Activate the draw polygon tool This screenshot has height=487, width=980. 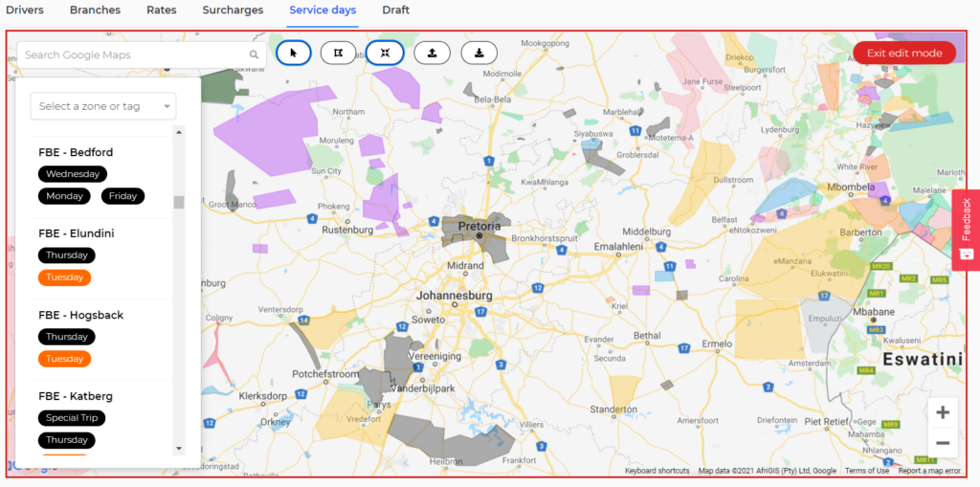tap(338, 54)
